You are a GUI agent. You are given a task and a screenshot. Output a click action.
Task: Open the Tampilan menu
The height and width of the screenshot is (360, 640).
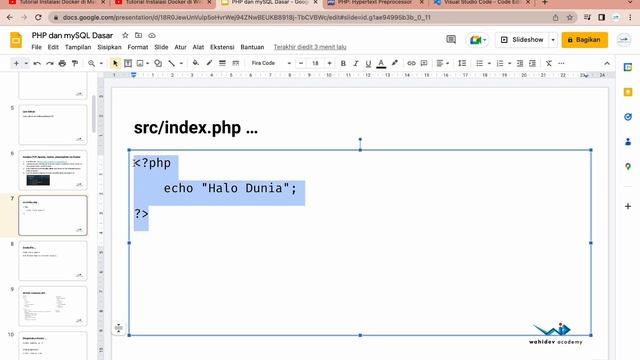pyautogui.click(x=78, y=47)
